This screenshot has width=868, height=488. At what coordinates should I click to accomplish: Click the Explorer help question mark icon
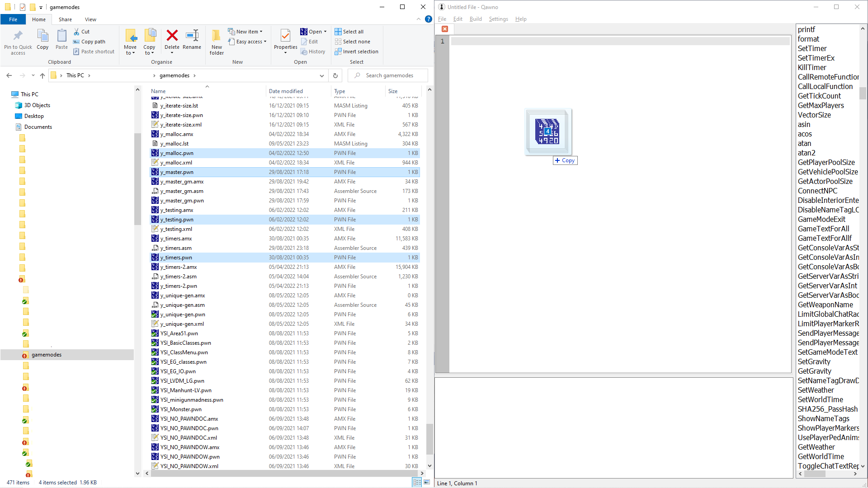pos(428,19)
